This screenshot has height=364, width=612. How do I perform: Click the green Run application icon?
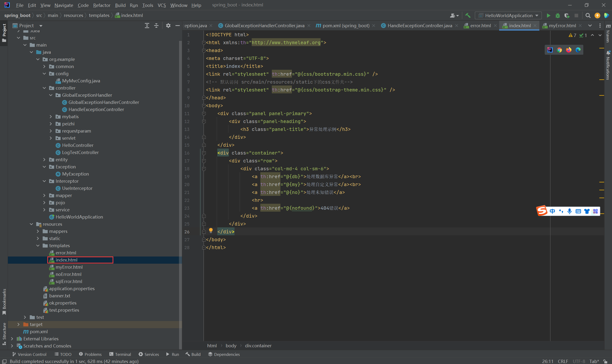tap(548, 16)
